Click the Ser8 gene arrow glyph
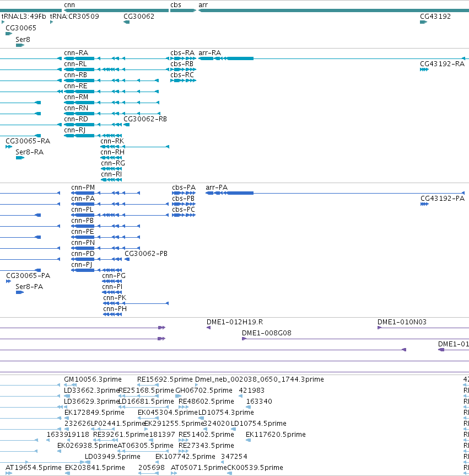Image resolution: width=469 pixels, height=476 pixels. 20,45
